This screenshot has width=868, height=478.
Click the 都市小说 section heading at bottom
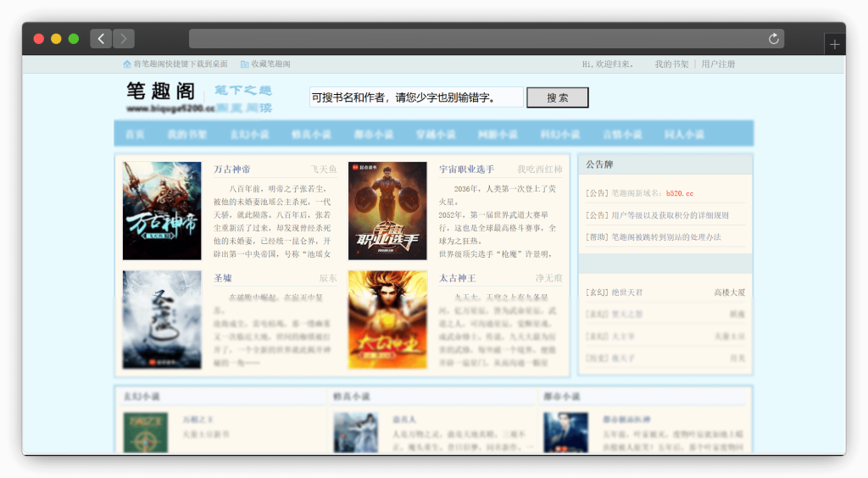(x=561, y=397)
